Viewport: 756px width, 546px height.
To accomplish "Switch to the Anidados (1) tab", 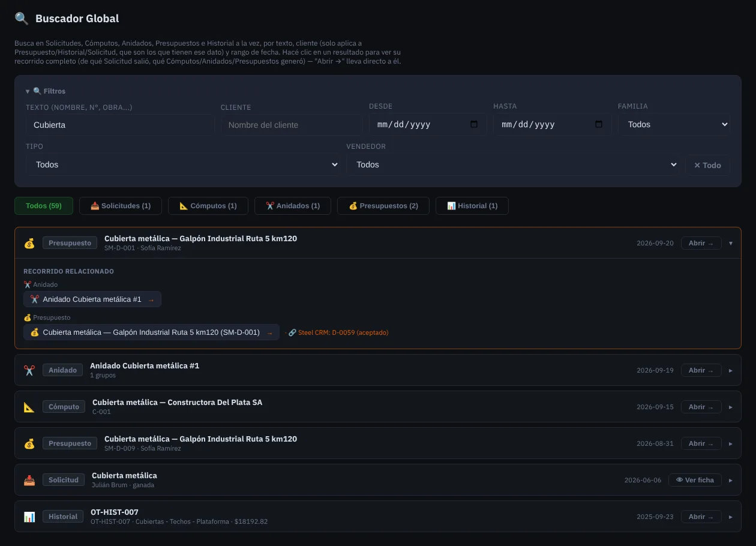I will coord(293,206).
